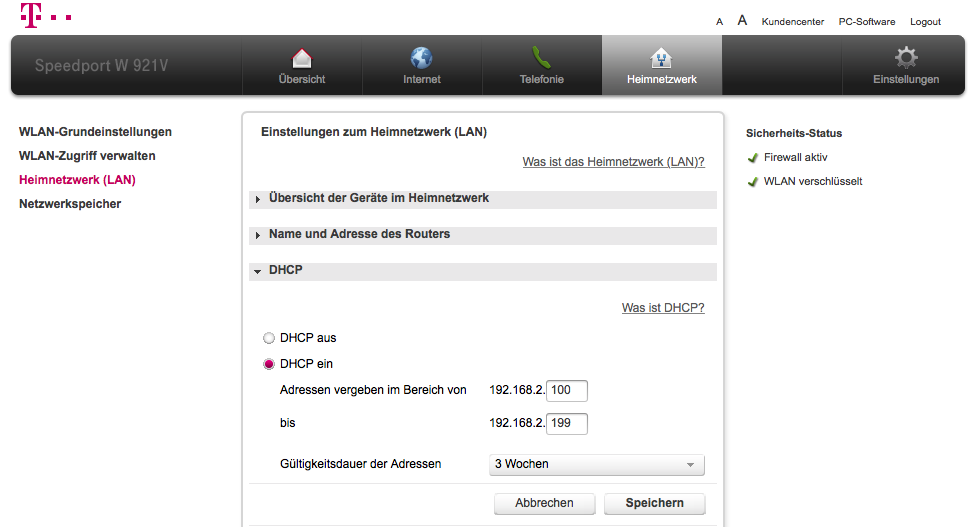The image size is (979, 527).
Task: Click the Speichern button
Action: click(x=655, y=503)
